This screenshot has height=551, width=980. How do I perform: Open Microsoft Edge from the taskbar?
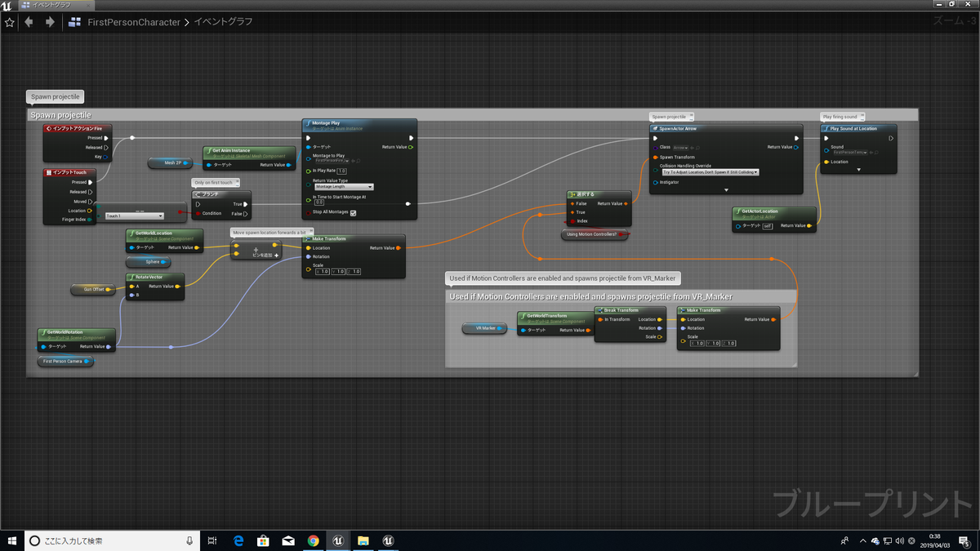(x=239, y=540)
